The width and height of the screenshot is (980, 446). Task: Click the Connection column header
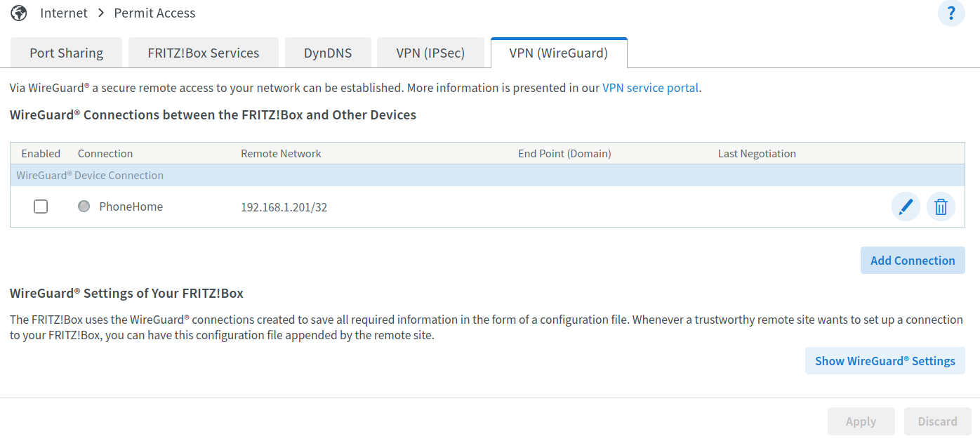pos(105,154)
